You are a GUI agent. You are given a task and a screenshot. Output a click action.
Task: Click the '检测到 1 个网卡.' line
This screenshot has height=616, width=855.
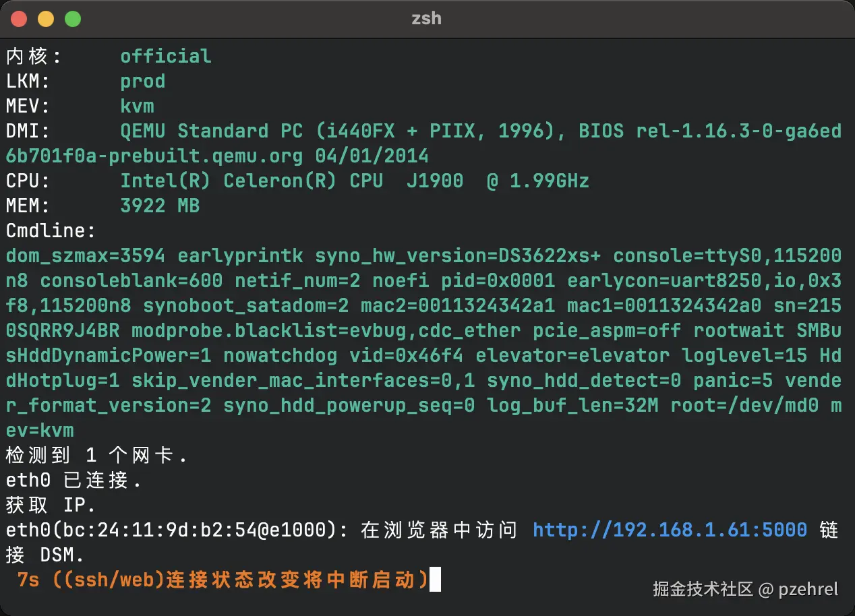(x=96, y=456)
